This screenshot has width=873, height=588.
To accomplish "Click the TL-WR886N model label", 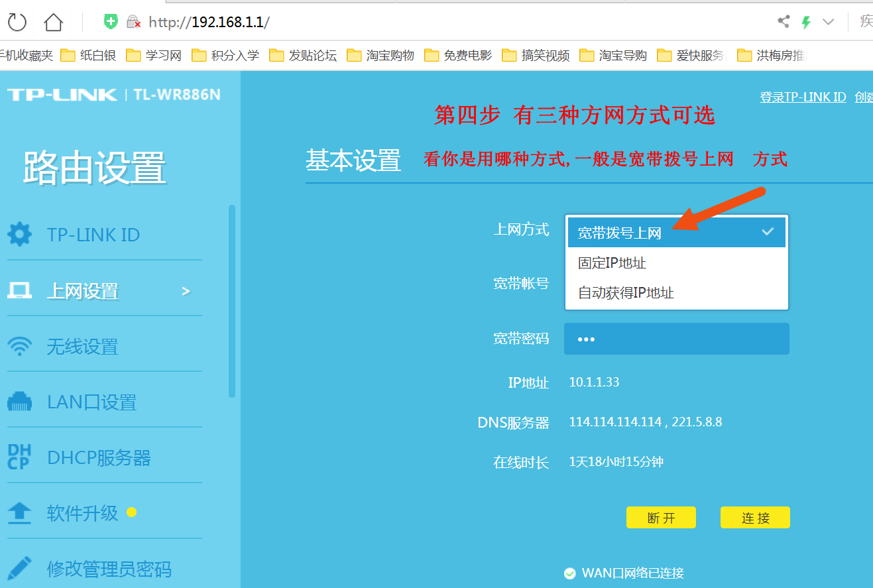I will (177, 95).
